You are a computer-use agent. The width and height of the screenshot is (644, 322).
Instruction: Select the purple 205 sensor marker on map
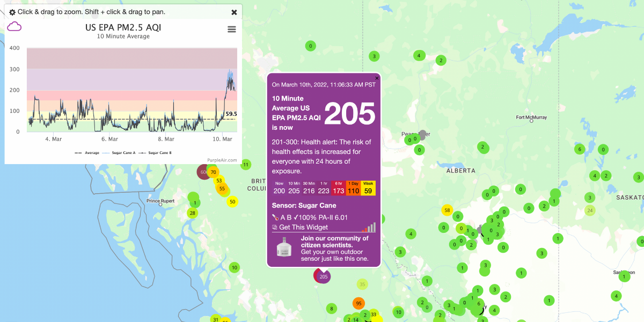[322, 276]
